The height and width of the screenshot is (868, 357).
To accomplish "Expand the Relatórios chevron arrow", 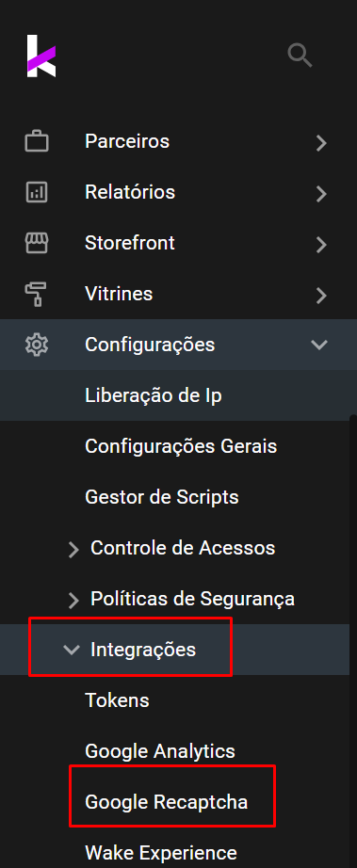I will click(x=321, y=194).
